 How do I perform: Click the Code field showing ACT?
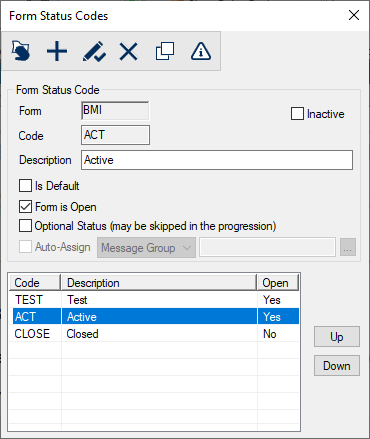tap(115, 135)
